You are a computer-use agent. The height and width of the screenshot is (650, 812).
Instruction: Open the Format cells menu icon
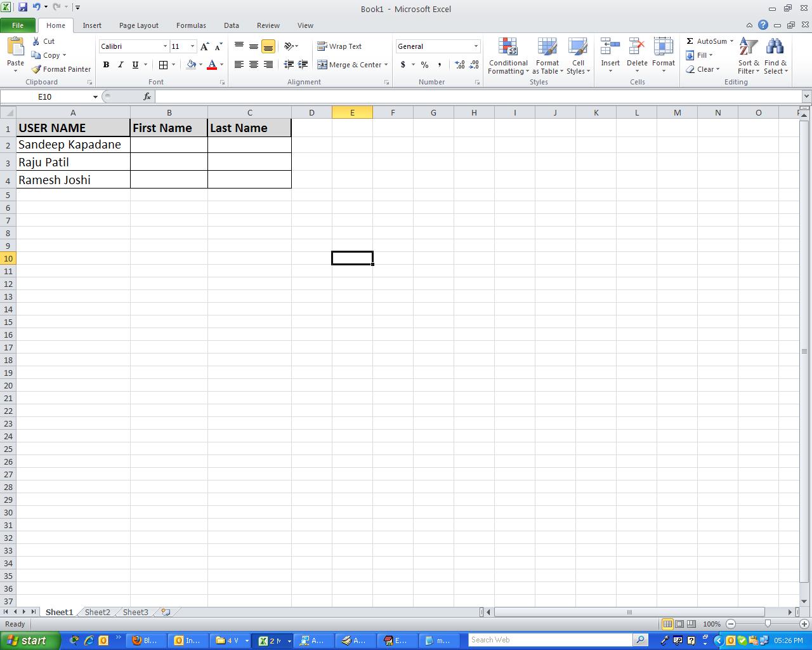[x=664, y=47]
